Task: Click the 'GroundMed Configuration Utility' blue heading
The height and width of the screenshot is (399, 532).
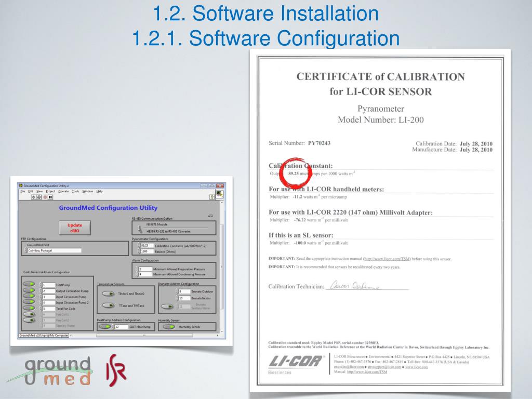Action: pyautogui.click(x=108, y=208)
